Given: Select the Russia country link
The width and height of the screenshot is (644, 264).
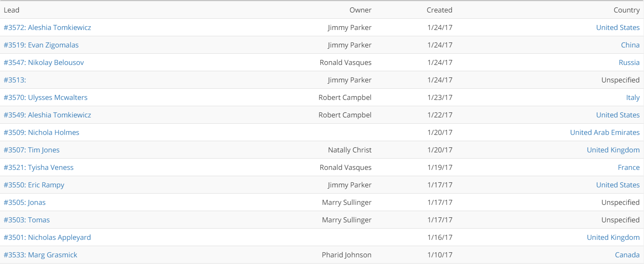Looking at the screenshot, I should 629,62.
